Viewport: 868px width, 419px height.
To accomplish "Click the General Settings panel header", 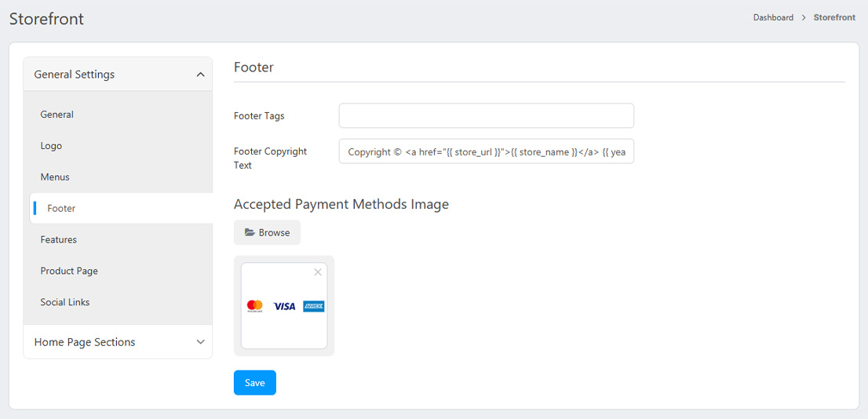I will click(x=75, y=75).
